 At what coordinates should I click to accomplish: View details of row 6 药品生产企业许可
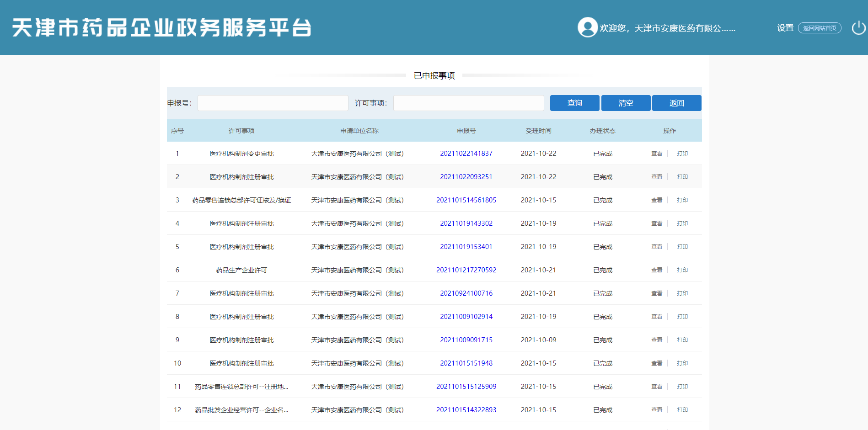(657, 270)
